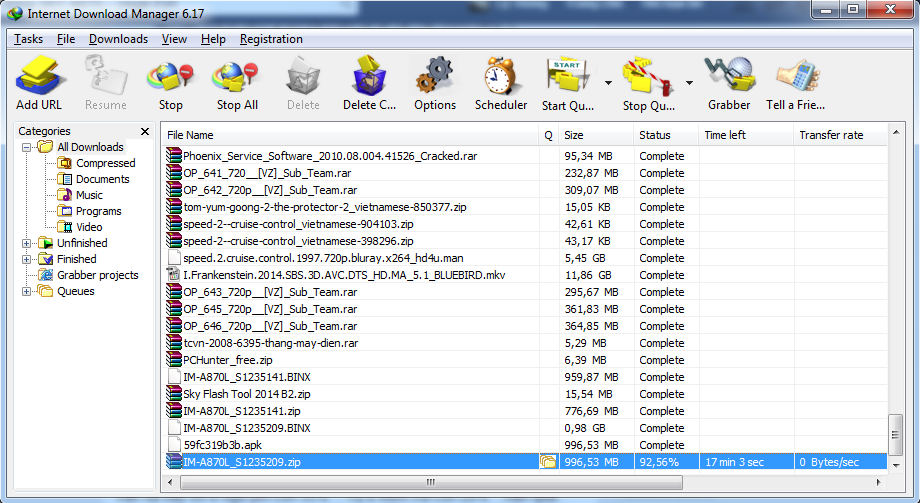Expand the Queues category tree node

(26, 291)
